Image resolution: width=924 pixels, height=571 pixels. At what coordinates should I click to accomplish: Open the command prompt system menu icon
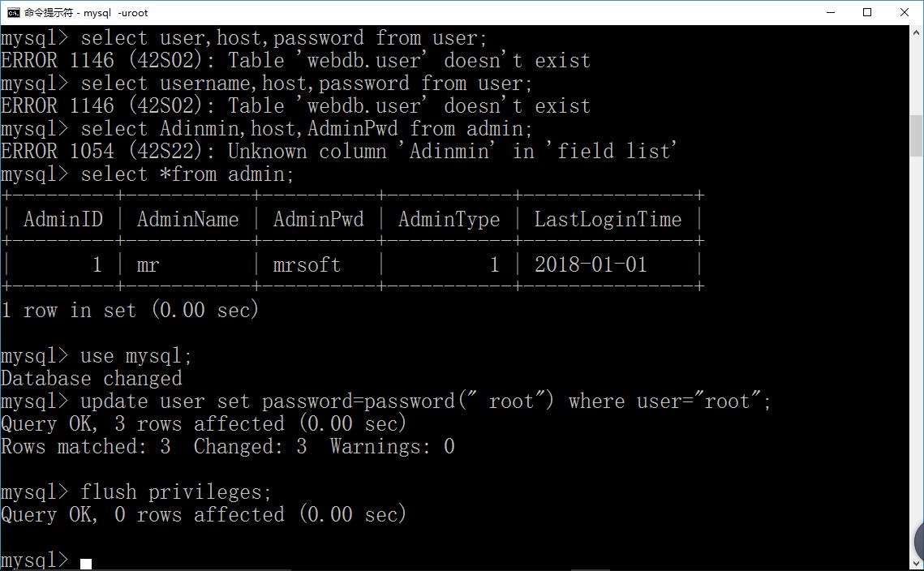click(13, 12)
